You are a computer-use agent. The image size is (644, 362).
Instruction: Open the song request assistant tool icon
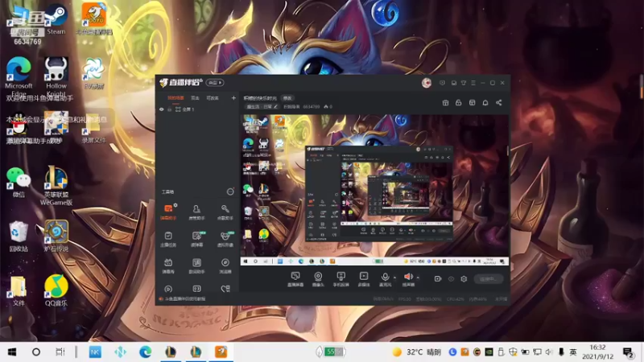[225, 212]
